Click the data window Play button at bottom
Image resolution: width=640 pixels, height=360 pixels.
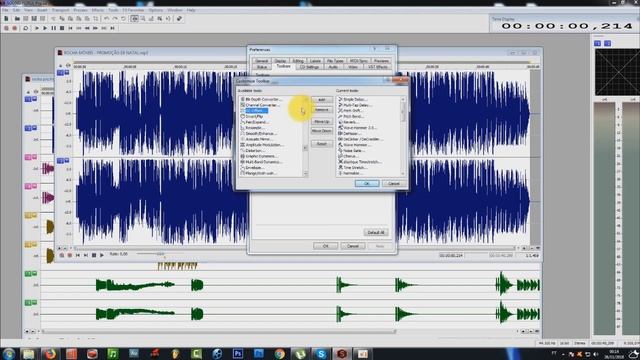(102, 256)
